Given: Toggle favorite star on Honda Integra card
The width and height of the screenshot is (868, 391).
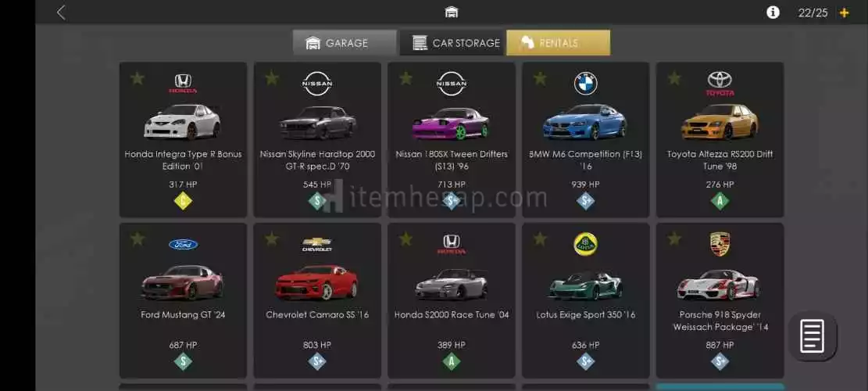Looking at the screenshot, I should 137,78.
